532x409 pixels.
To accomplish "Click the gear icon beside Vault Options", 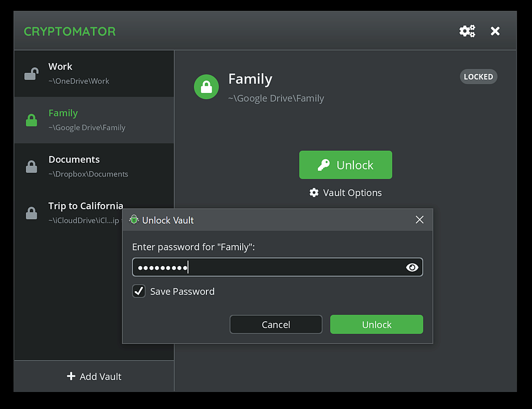I will tap(314, 193).
